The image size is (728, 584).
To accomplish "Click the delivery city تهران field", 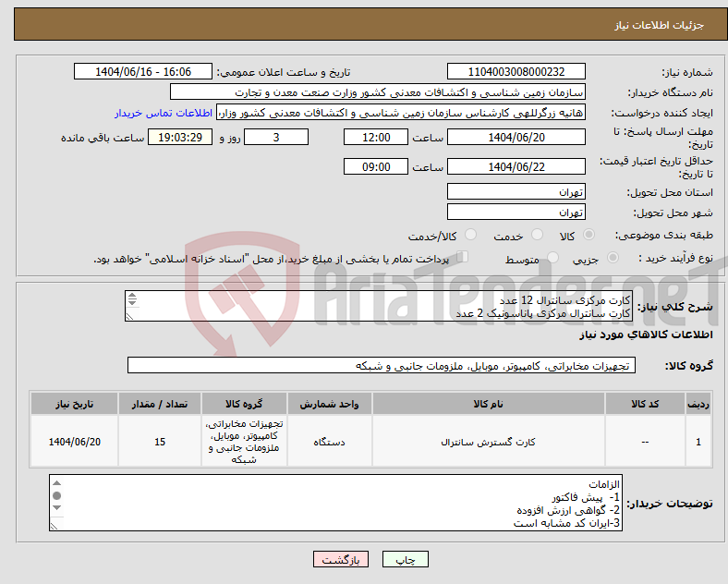I will 516,212.
